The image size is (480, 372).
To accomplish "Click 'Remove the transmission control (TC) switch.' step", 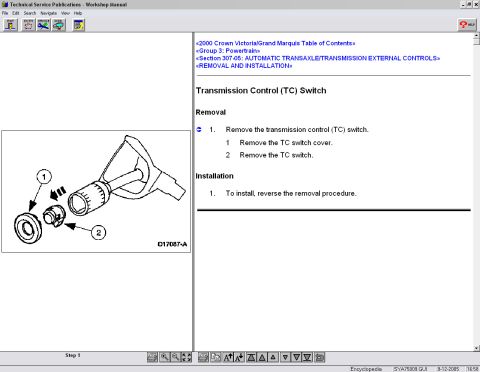I will click(297, 129).
